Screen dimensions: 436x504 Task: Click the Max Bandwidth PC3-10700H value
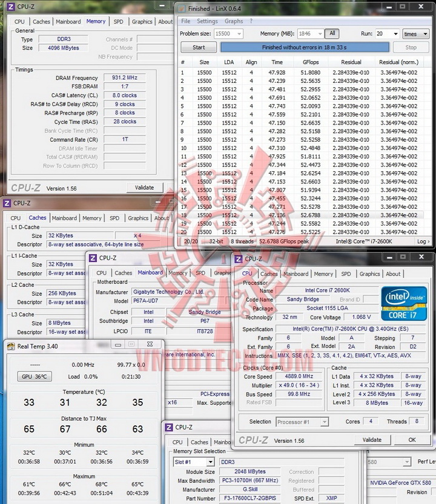point(249,480)
